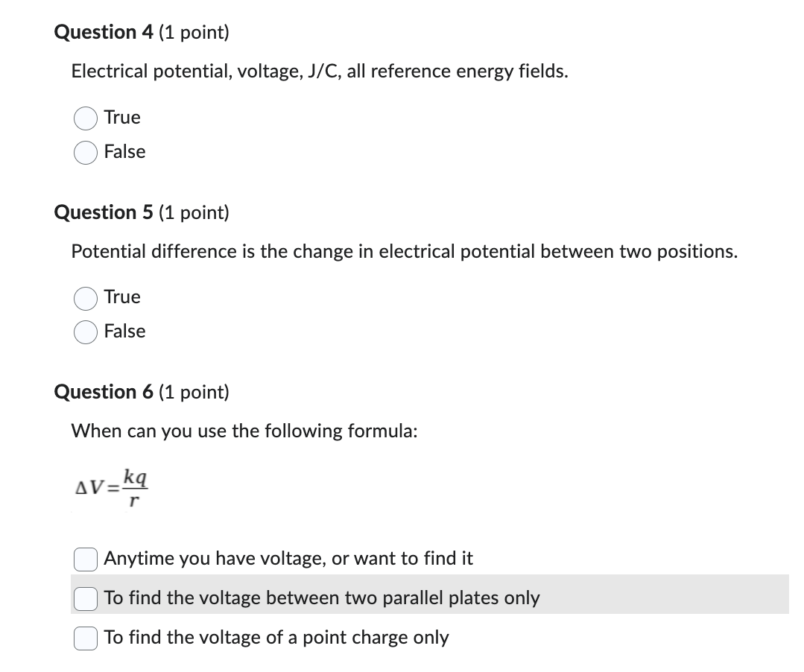This screenshot has height=672, width=804.
Task: Click the Question 6 prompt text
Action: pos(244,431)
